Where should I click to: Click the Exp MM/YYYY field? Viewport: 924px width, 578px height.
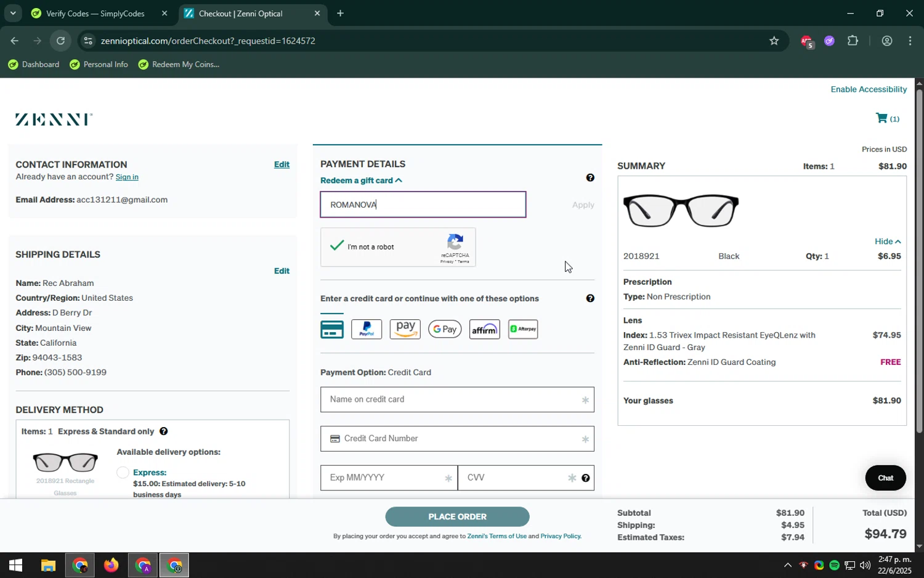point(389,478)
